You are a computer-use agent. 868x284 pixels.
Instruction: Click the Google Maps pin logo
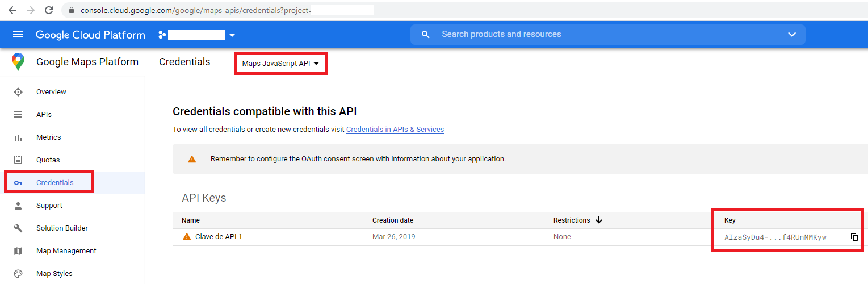pos(18,62)
